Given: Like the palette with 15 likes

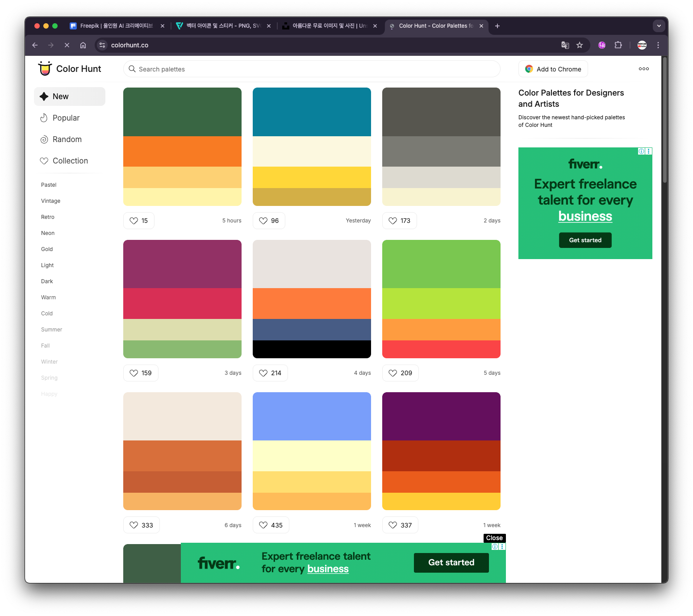Looking at the screenshot, I should coord(139,221).
